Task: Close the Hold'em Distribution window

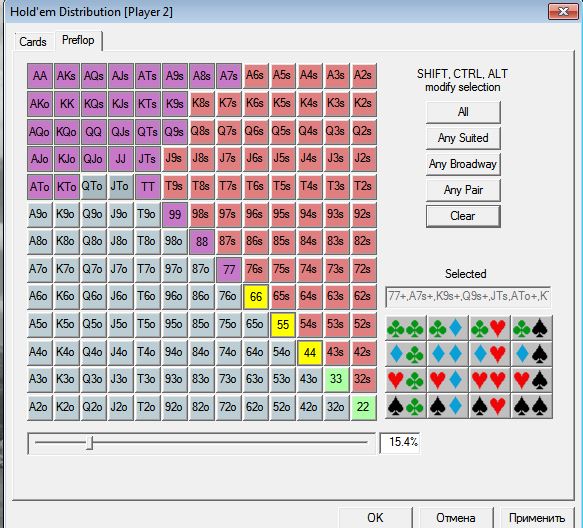Action: coord(563,11)
